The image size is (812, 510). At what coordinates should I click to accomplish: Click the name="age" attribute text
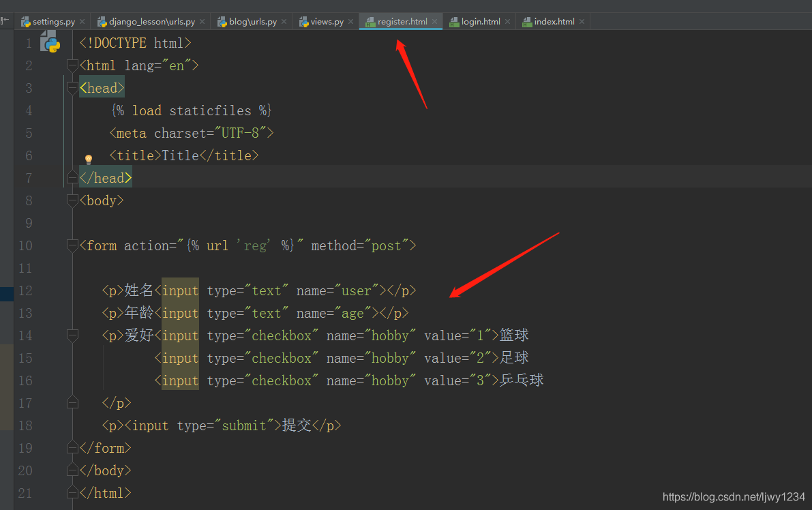click(x=334, y=313)
